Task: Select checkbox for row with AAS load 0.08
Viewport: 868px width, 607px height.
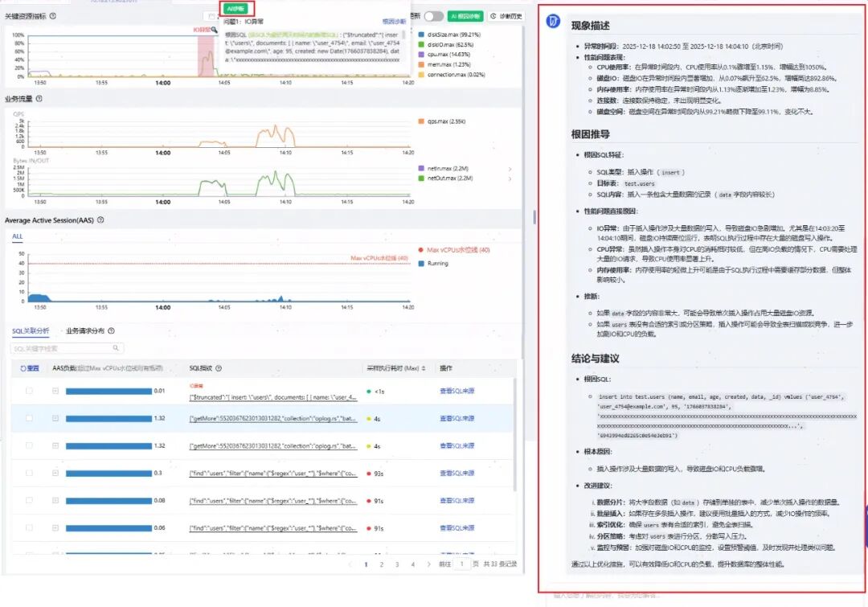Action: [x=30, y=500]
